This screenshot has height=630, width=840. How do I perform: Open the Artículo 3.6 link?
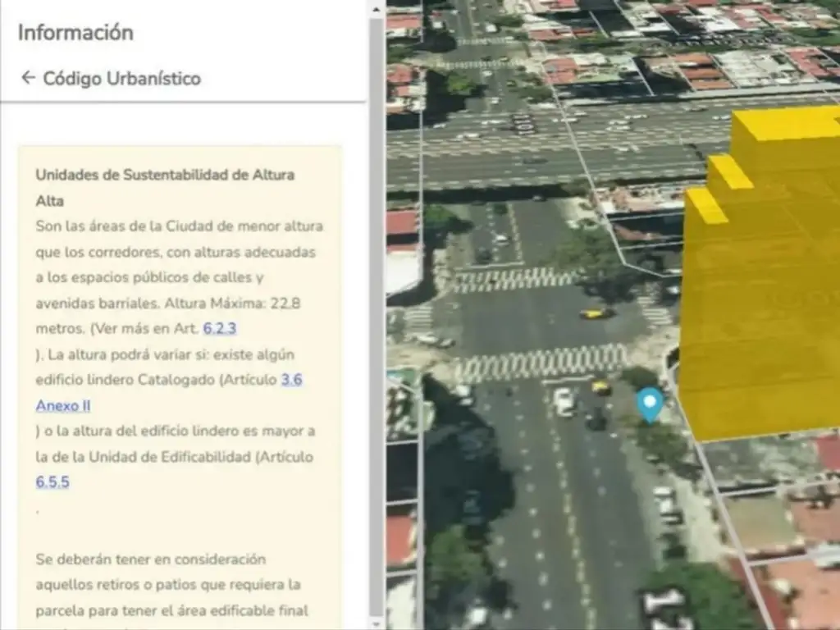point(291,381)
